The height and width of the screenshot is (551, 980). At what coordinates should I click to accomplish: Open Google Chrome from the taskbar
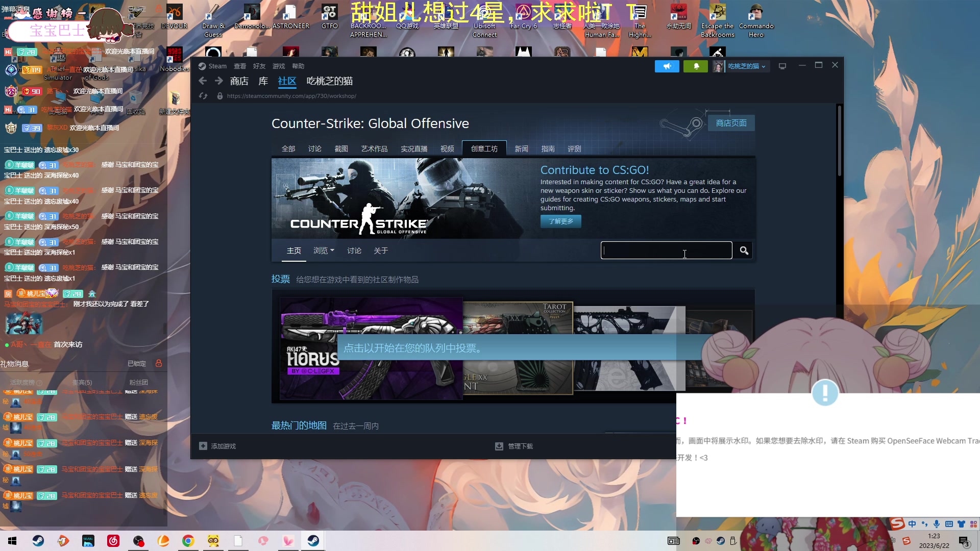188,541
